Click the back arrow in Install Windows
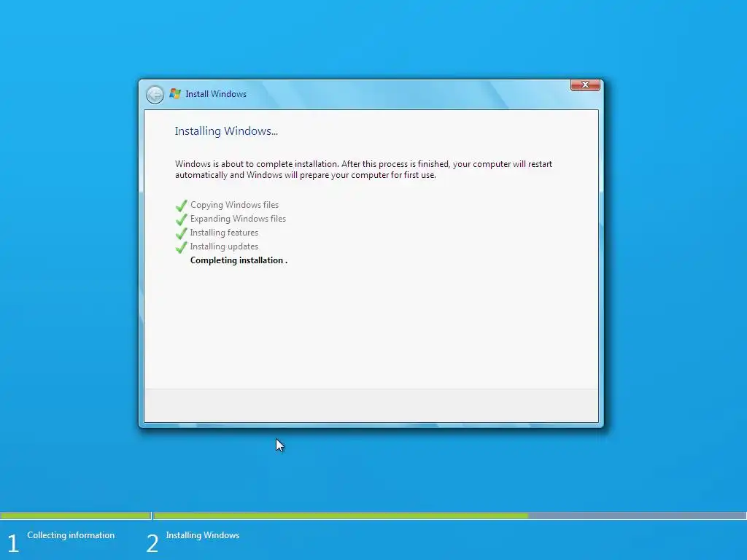 (155, 94)
